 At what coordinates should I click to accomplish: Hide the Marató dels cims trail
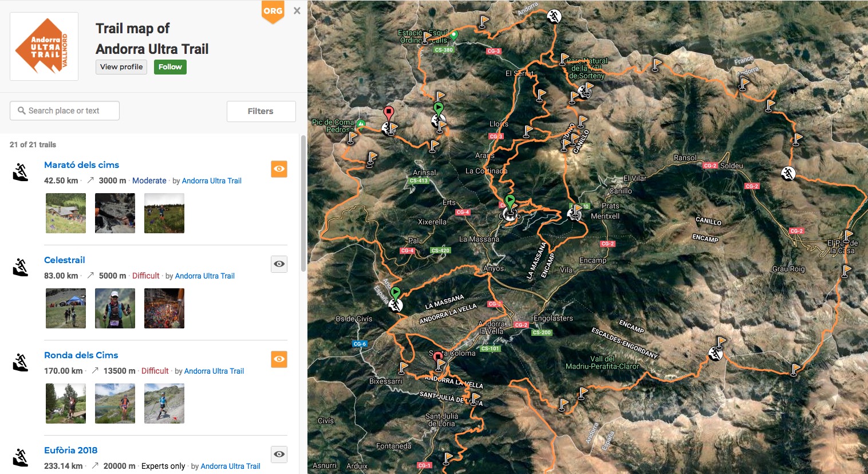pos(279,169)
